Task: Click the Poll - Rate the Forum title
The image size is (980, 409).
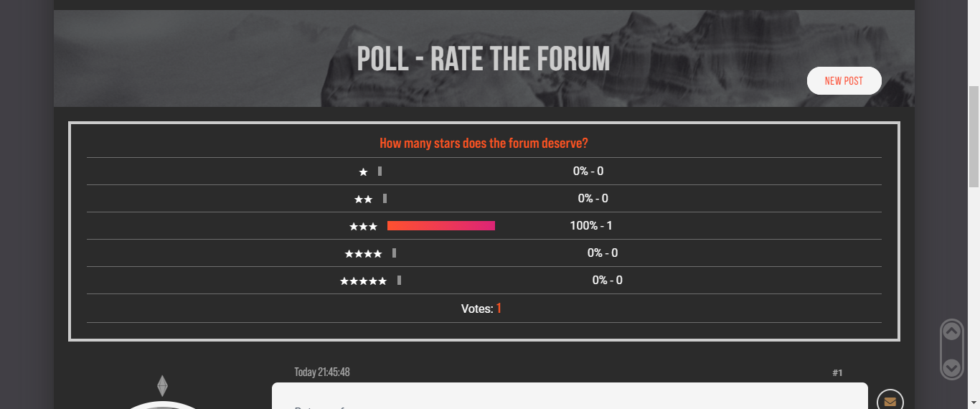Action: pyautogui.click(x=484, y=59)
